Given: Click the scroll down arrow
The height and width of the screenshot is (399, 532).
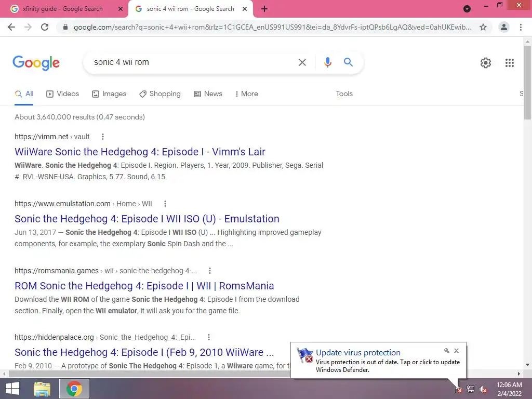Looking at the screenshot, I should pyautogui.click(x=527, y=365).
